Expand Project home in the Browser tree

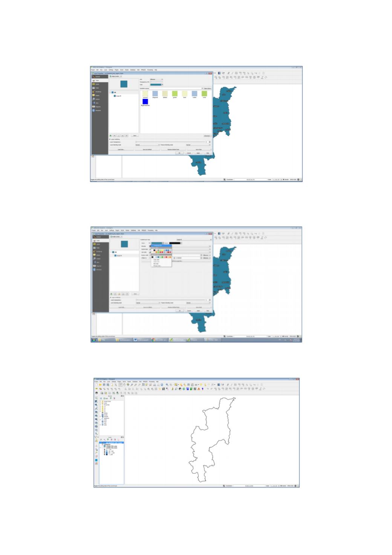pos(100,401)
